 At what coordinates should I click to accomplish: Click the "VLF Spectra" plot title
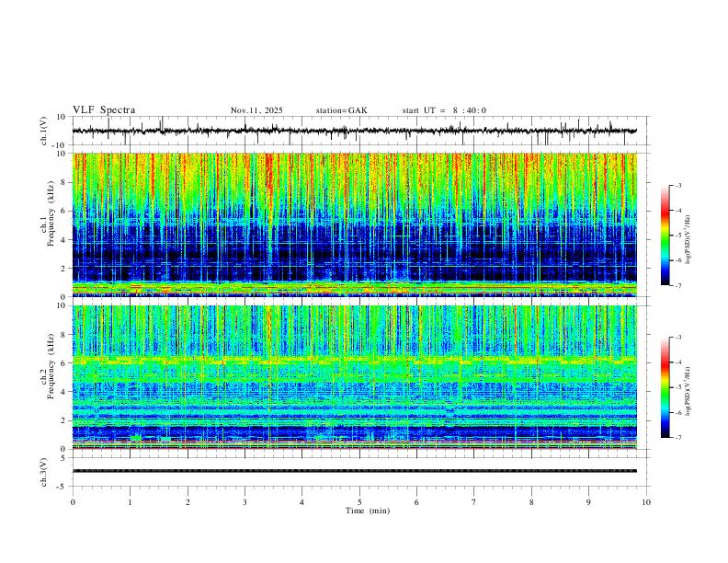tap(104, 110)
